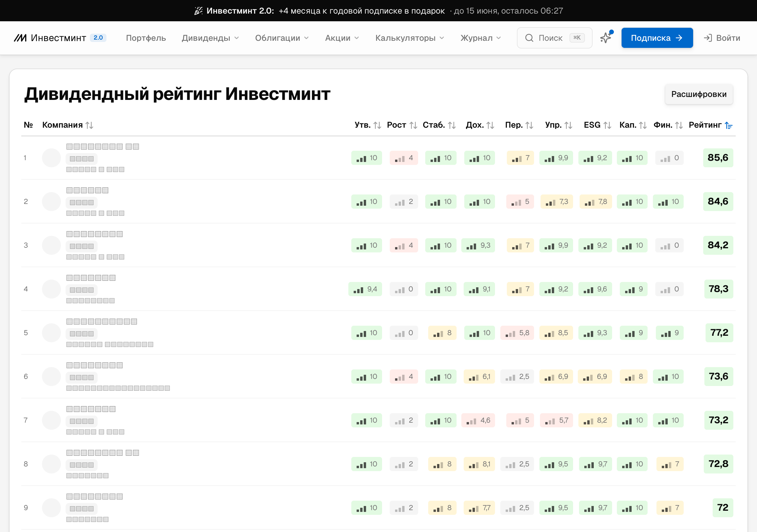The image size is (757, 532).
Task: Click company logo placeholder in row 3
Action: 51,245
